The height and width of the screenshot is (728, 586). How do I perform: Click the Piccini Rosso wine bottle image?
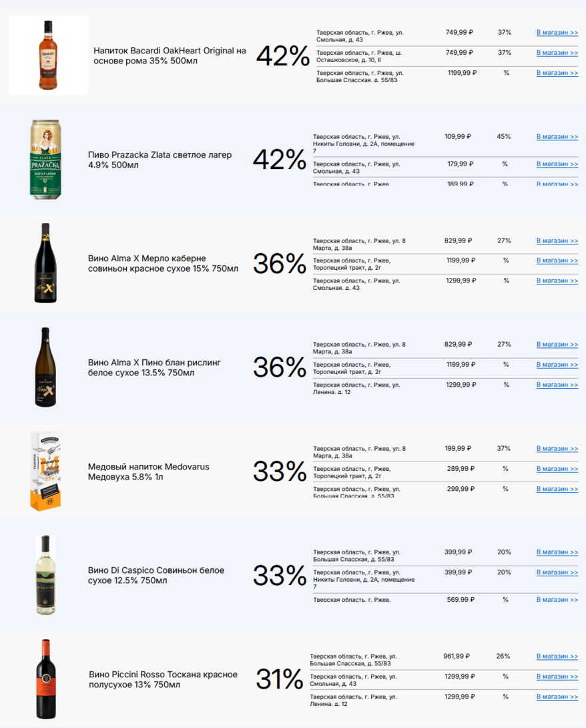coord(45,679)
